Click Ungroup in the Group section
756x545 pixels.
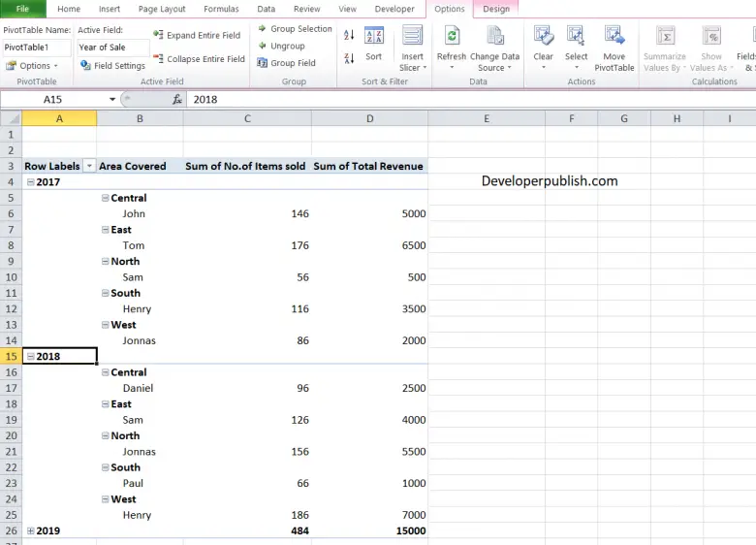coord(282,46)
